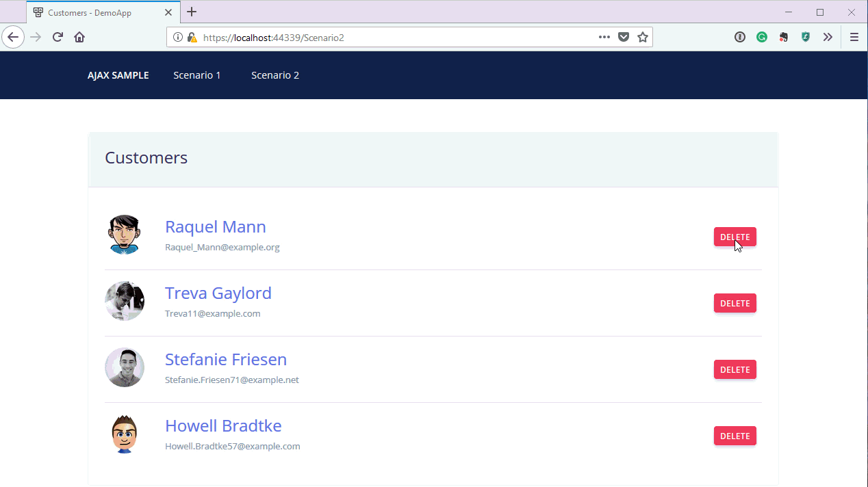Open page actions three-dot menu
Screen dimensions: 868x487
pos(604,37)
